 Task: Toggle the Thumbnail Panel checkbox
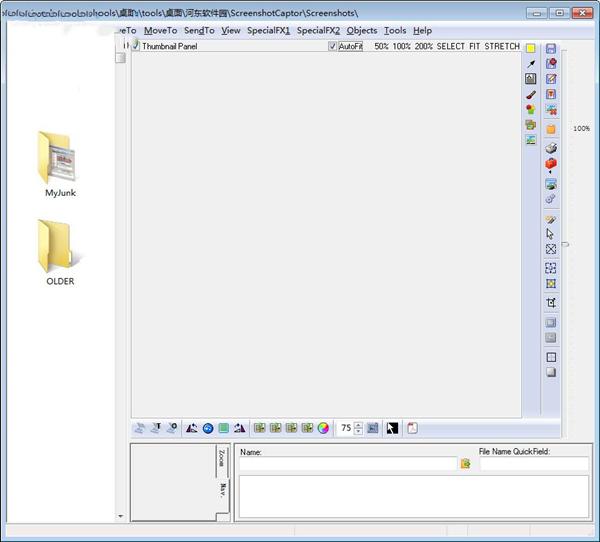click(x=136, y=46)
